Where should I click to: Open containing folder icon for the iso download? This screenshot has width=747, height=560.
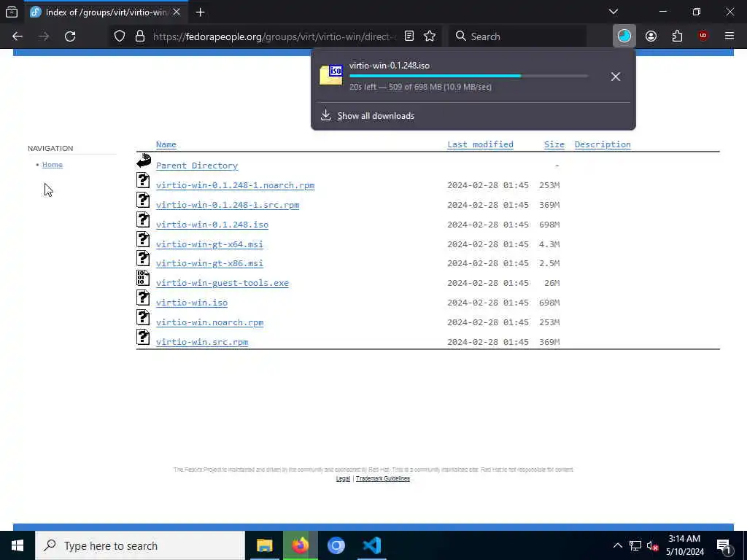(x=331, y=75)
